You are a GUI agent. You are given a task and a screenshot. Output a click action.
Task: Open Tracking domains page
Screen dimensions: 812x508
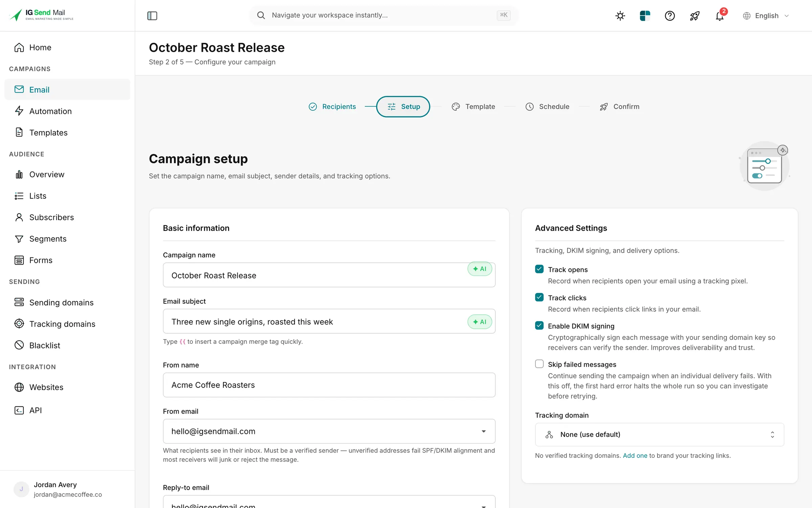(x=67, y=324)
